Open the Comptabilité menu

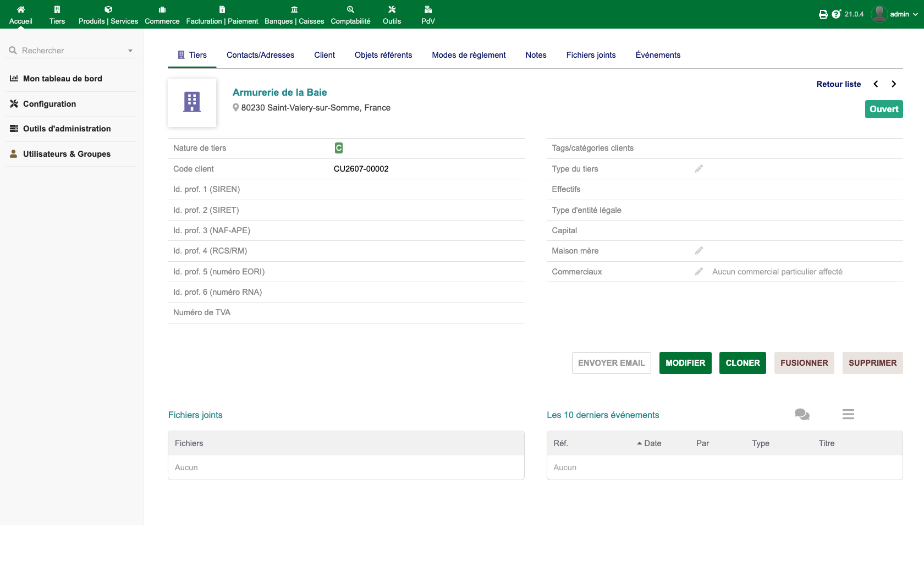pyautogui.click(x=350, y=15)
